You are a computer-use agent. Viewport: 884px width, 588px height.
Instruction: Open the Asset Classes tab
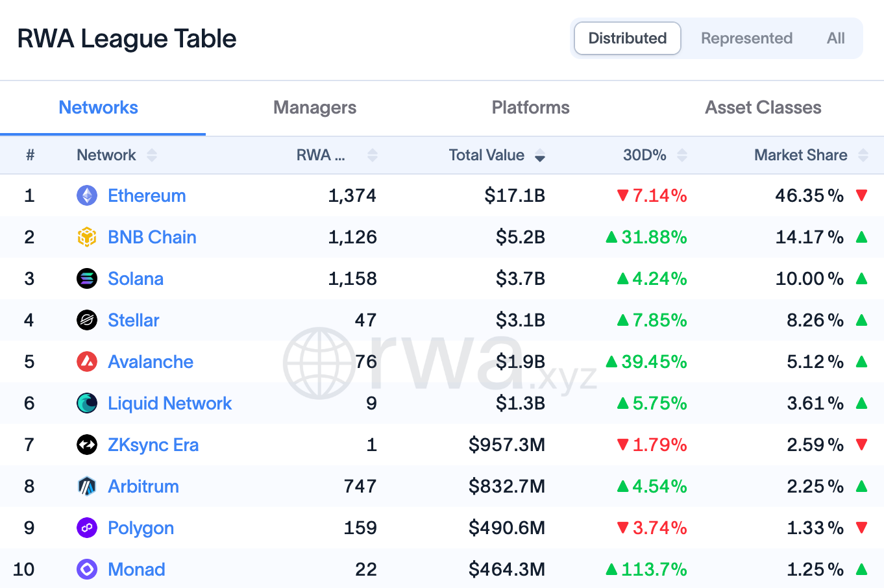(x=763, y=108)
